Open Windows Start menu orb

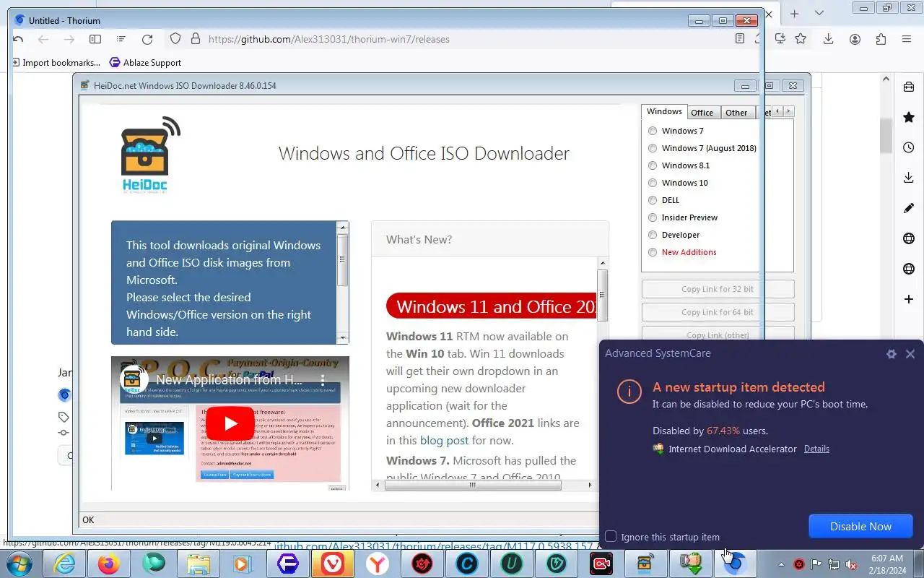pyautogui.click(x=19, y=564)
